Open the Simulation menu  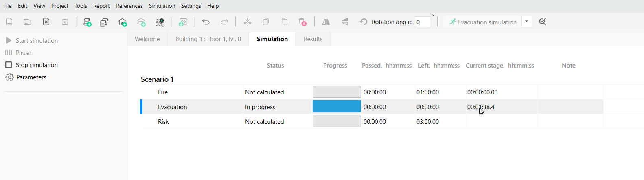tap(162, 6)
